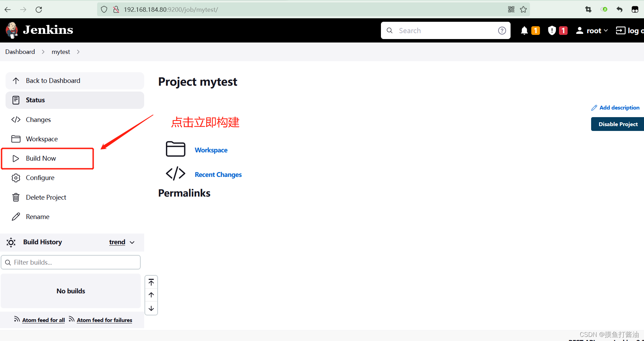
Task: Click the insecure connection lock icon
Action: [116, 10]
